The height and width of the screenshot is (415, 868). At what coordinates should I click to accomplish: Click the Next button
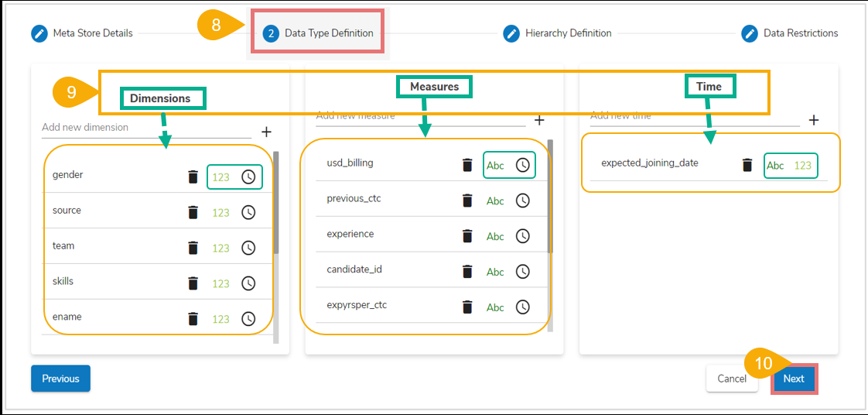(794, 379)
